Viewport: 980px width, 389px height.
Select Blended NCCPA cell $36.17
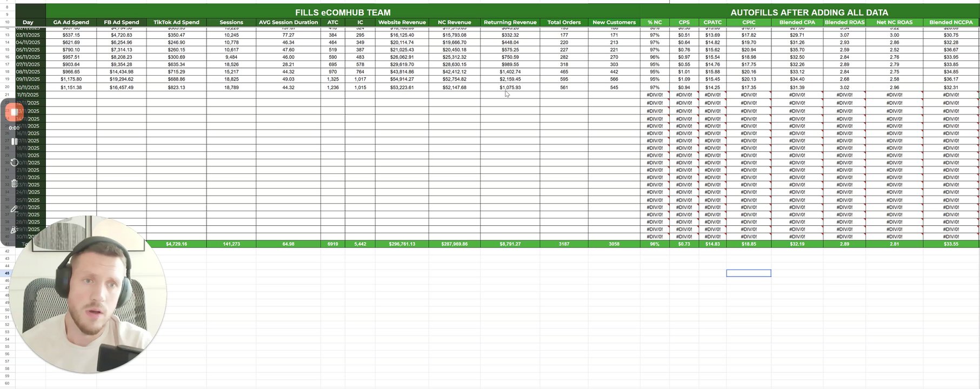(x=951, y=79)
